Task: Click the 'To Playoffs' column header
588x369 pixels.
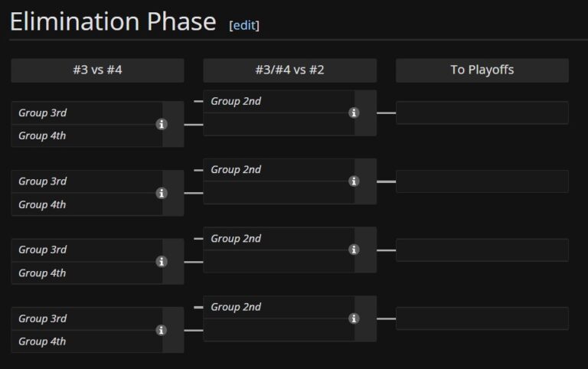Action: [482, 70]
